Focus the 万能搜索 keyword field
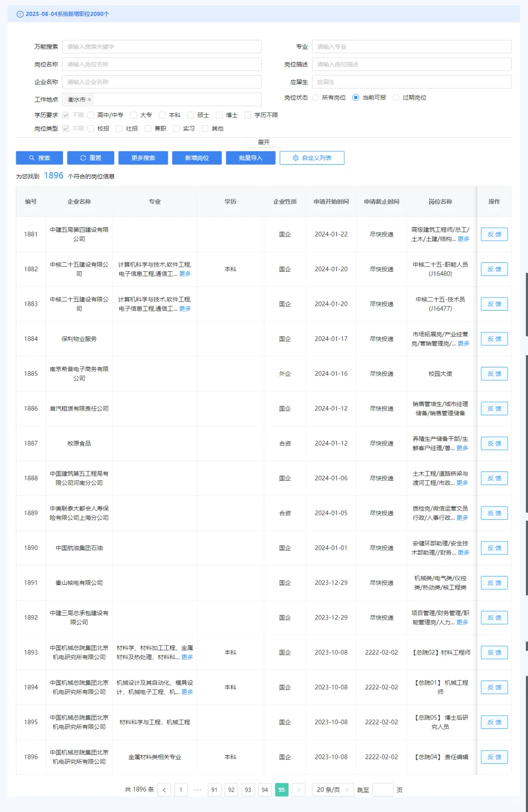This screenshot has width=528, height=812. coord(162,46)
